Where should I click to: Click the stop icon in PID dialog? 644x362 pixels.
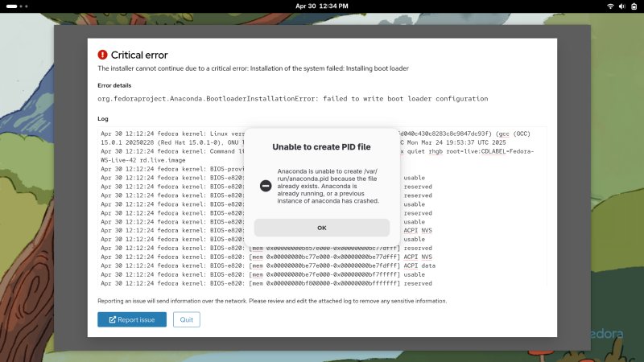coord(266,186)
